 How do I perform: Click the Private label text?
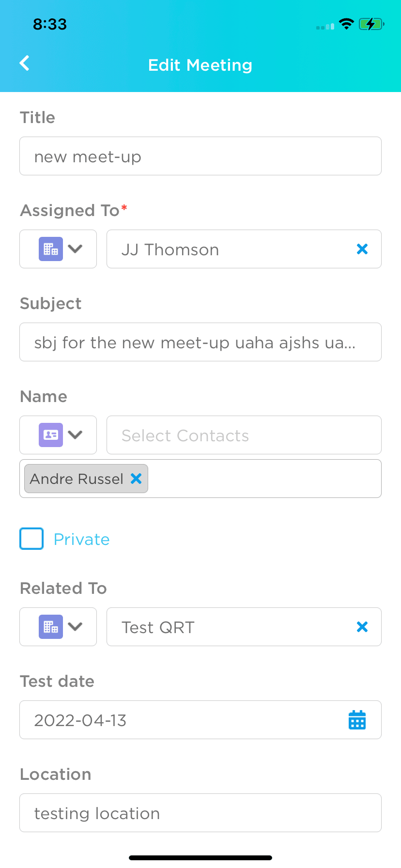click(x=82, y=539)
